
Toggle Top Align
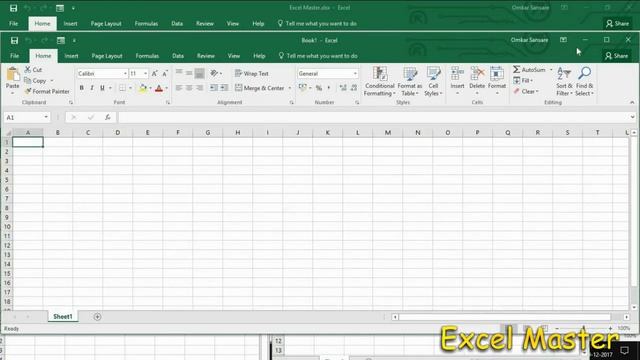[x=179, y=73]
